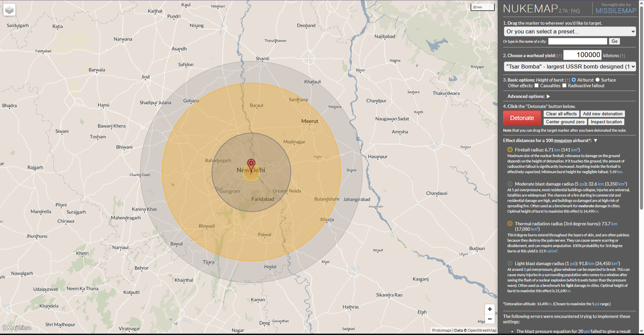Click the megaton unit link in heading
The width and height of the screenshot is (644, 335).
pos(563,141)
